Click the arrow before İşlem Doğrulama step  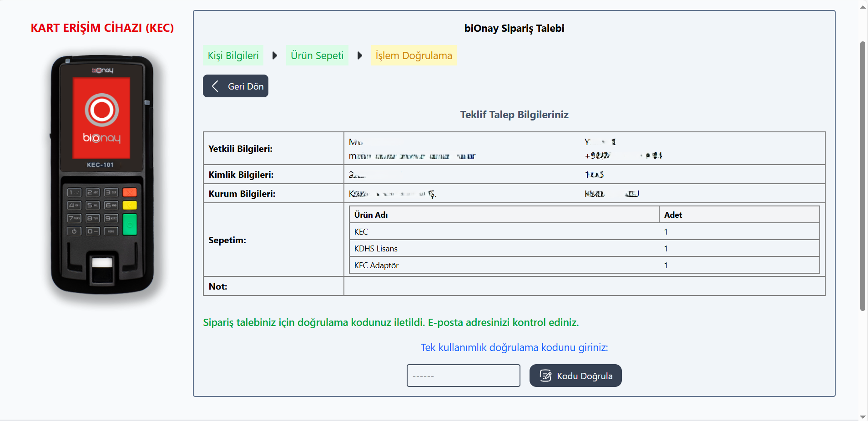[x=360, y=55]
